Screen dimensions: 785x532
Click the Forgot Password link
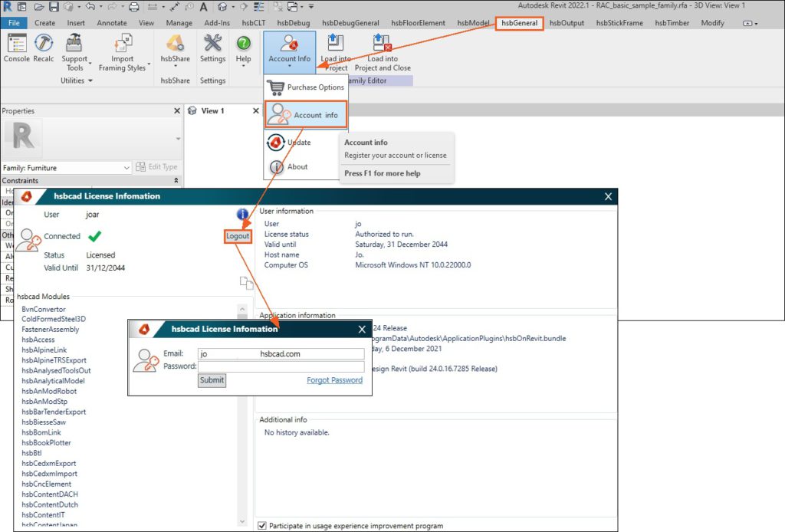coord(334,380)
